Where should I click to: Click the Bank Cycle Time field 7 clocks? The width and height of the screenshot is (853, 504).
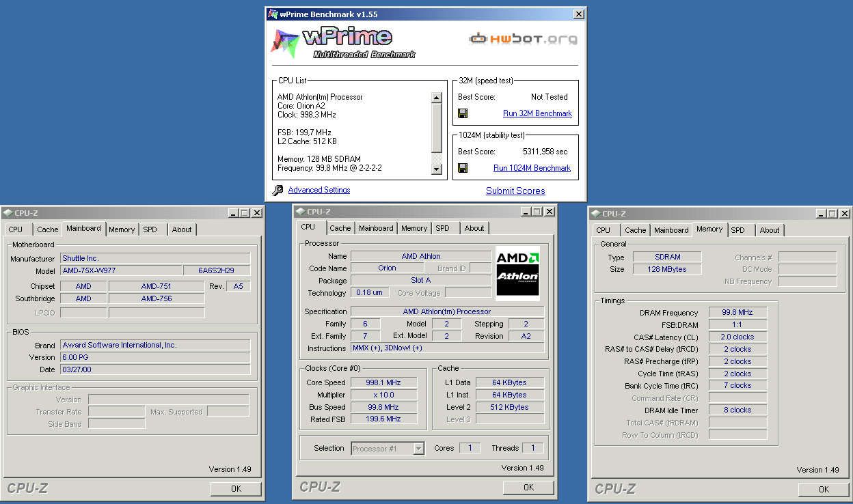(737, 386)
